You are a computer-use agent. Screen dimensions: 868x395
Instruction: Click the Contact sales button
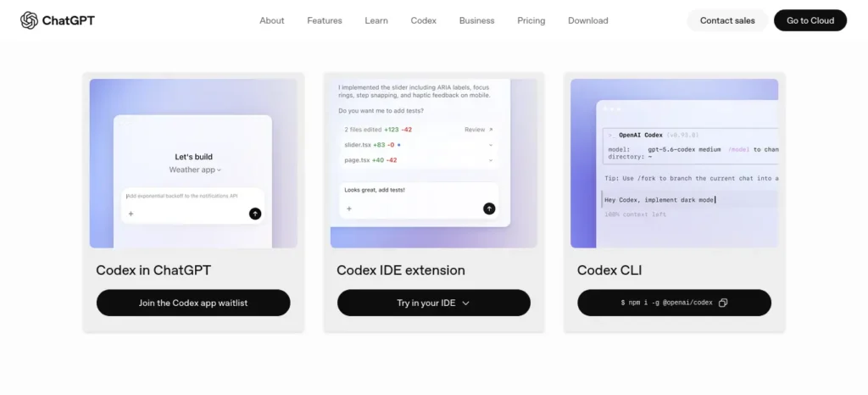pos(727,20)
